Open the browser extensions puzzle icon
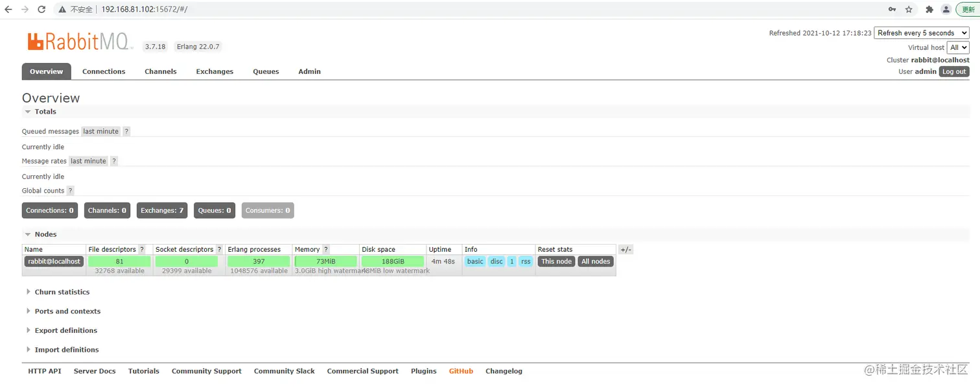Image resolution: width=980 pixels, height=388 pixels. (x=929, y=10)
